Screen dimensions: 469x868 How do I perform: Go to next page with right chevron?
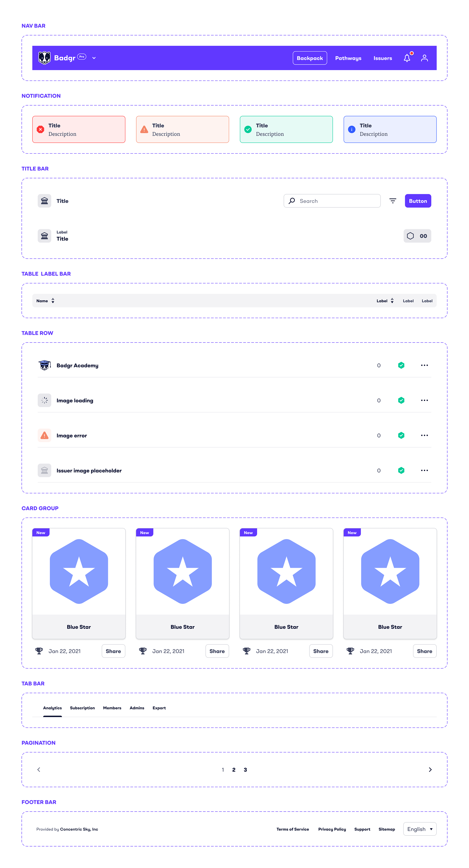click(x=430, y=770)
